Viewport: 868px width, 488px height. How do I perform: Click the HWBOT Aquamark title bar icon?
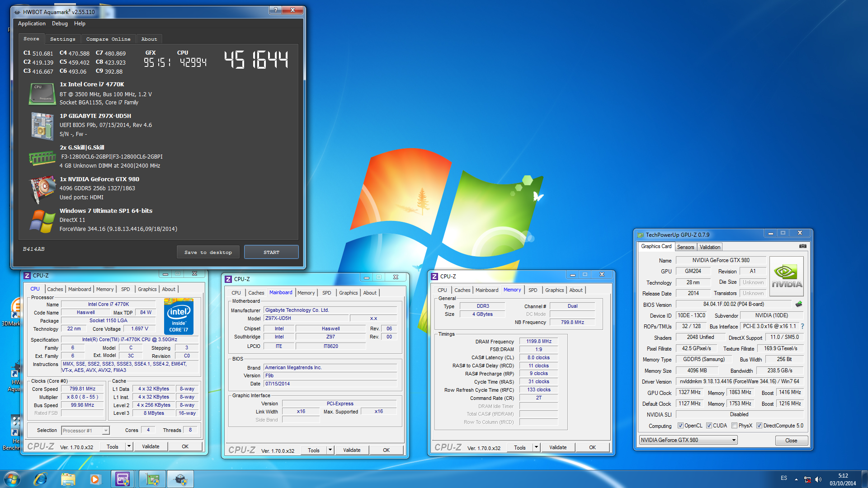tap(17, 12)
